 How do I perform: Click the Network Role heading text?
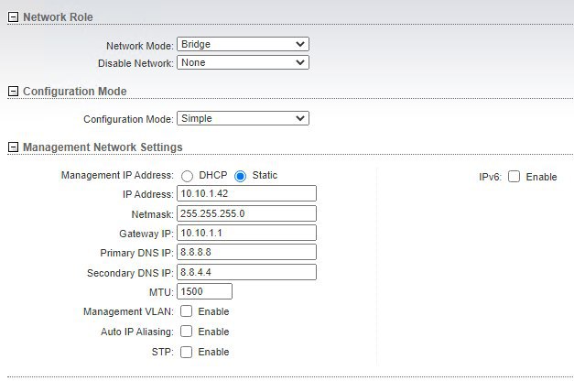pos(58,16)
